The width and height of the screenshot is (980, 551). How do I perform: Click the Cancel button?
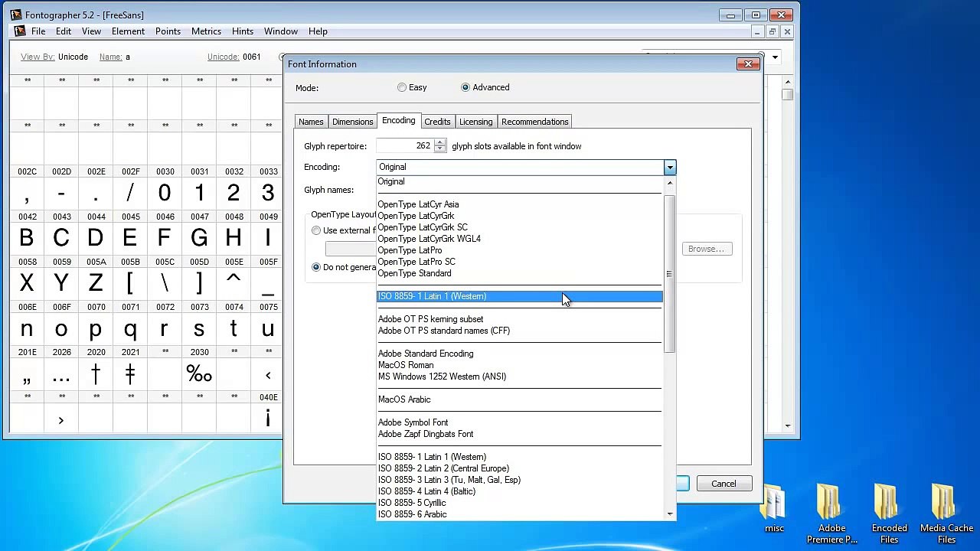pos(724,484)
